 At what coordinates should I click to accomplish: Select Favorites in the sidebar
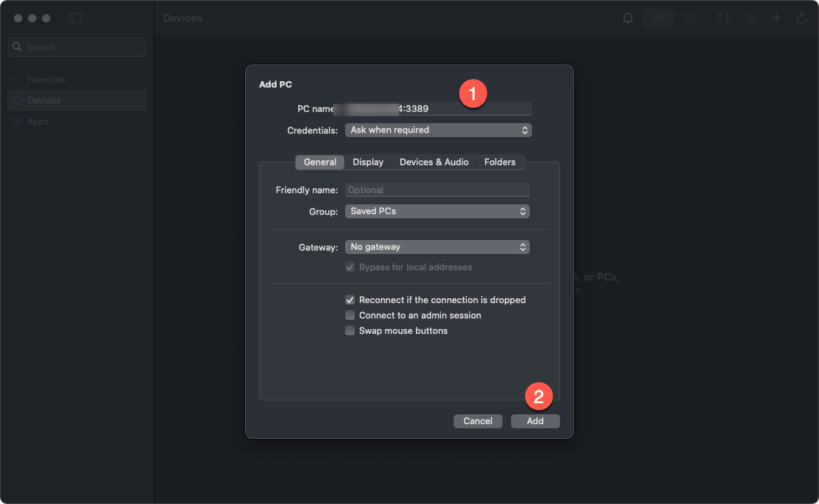pos(46,80)
